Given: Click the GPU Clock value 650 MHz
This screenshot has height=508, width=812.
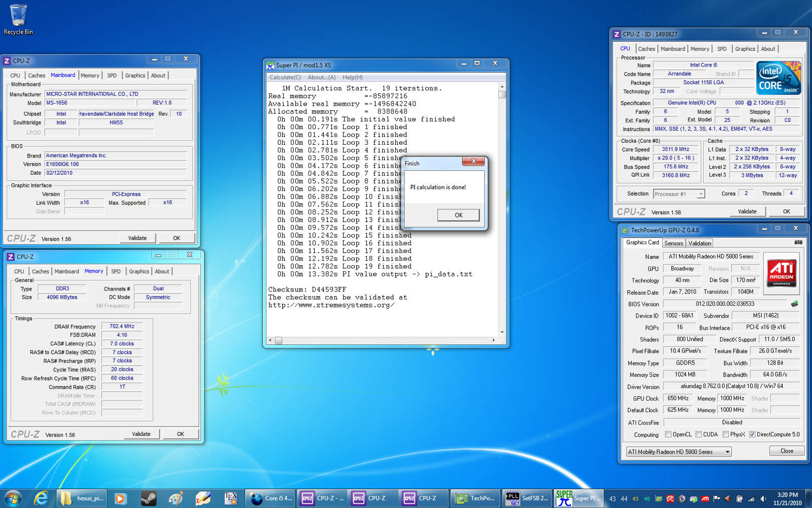Looking at the screenshot, I should [x=678, y=398].
